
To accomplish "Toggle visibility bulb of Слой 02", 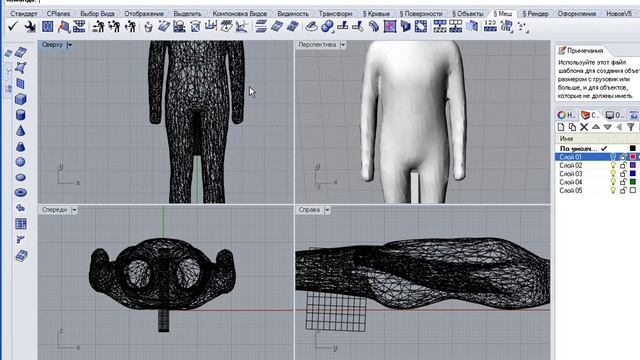I will 613,165.
